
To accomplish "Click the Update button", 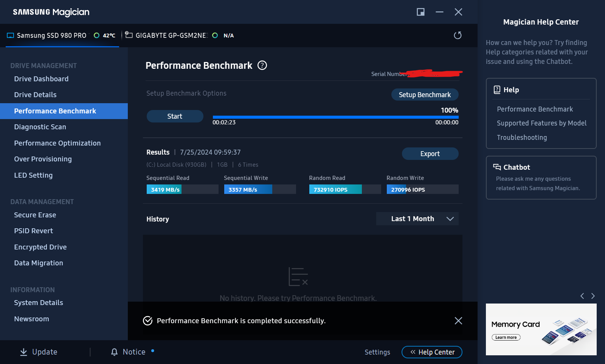I will (x=39, y=352).
